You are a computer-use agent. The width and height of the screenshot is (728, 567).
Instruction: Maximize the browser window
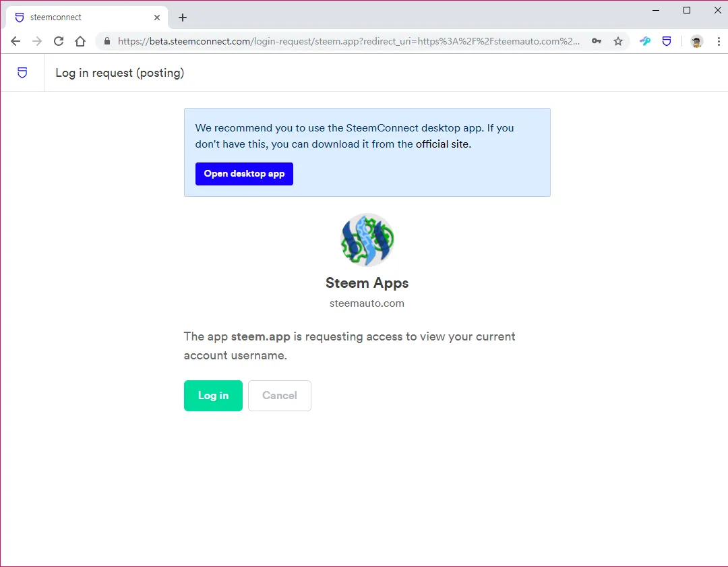(687, 10)
